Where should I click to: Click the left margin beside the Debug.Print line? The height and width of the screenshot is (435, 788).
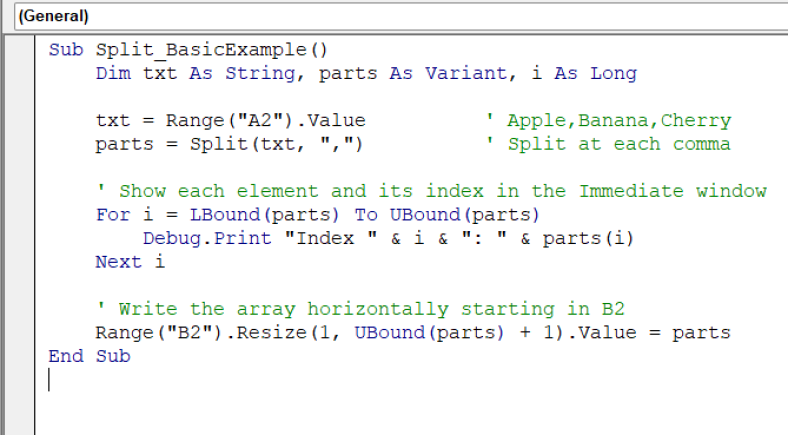tap(18, 238)
